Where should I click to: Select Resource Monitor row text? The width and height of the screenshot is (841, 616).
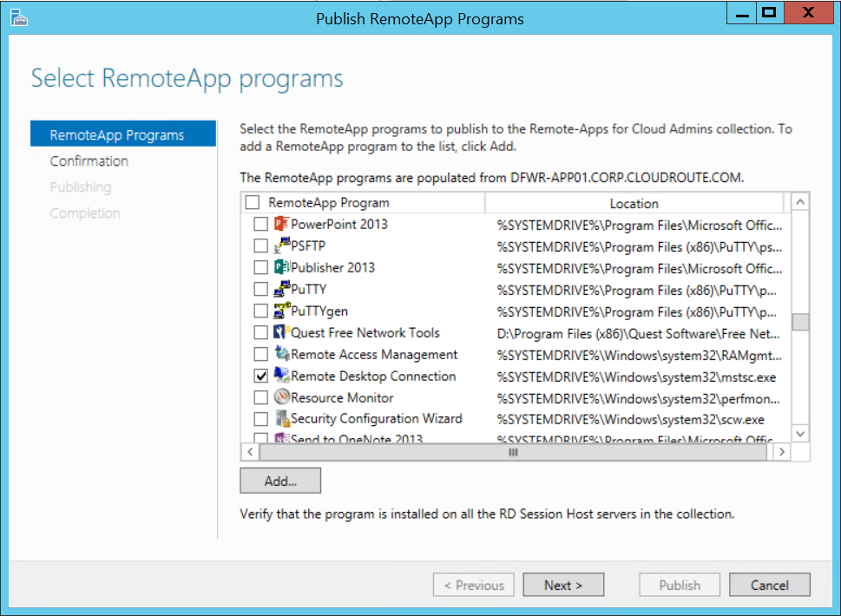click(342, 397)
